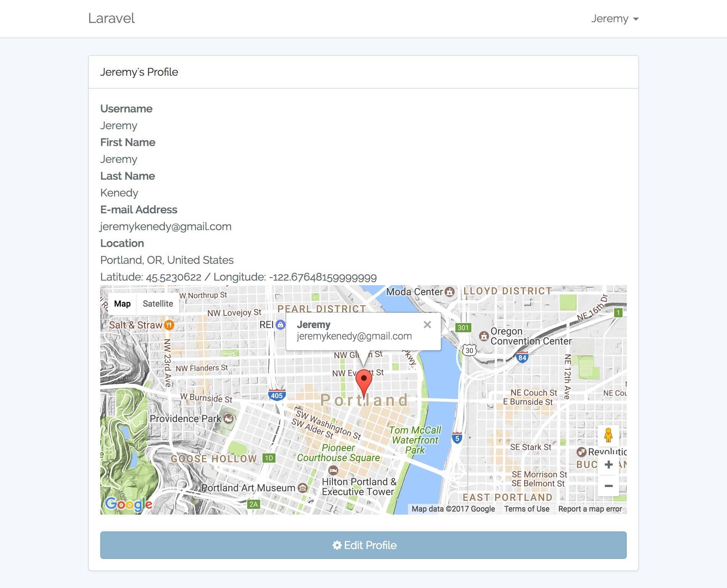
Task: Click the Portland Art Museum icon
Action: 303,488
